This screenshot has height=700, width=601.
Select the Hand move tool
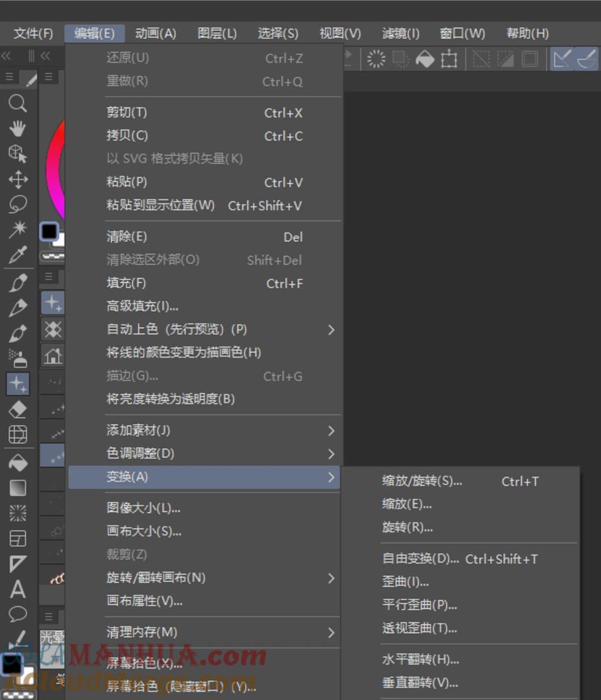[18, 128]
